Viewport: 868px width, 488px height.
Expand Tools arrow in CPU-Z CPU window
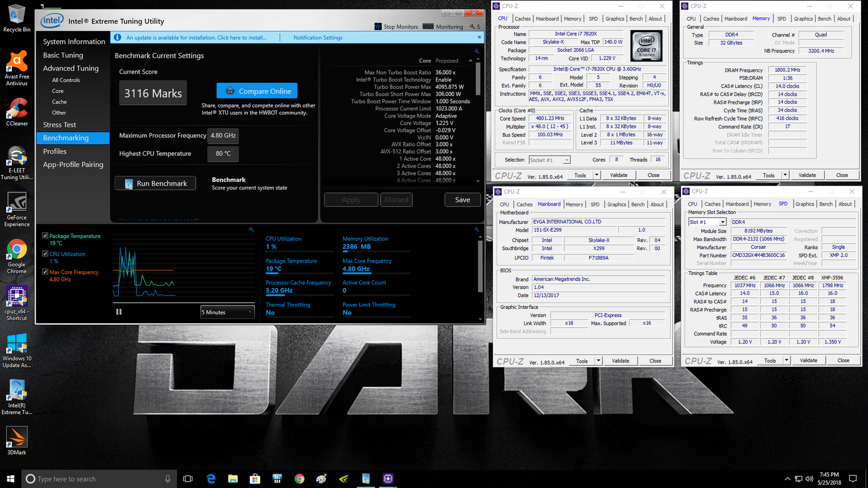tap(596, 175)
